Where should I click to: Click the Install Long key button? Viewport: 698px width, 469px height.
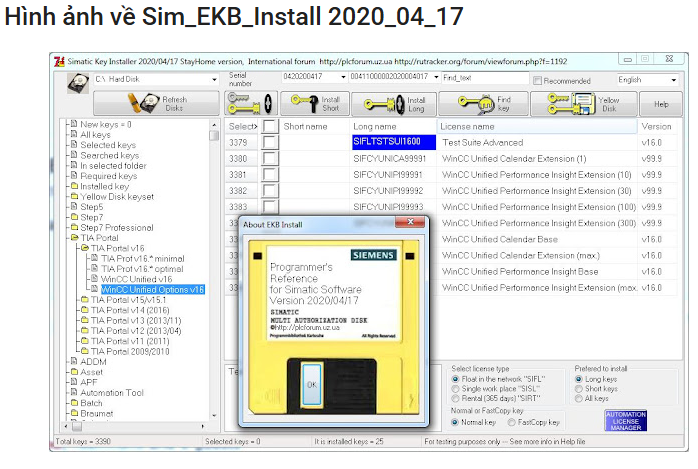(x=394, y=104)
